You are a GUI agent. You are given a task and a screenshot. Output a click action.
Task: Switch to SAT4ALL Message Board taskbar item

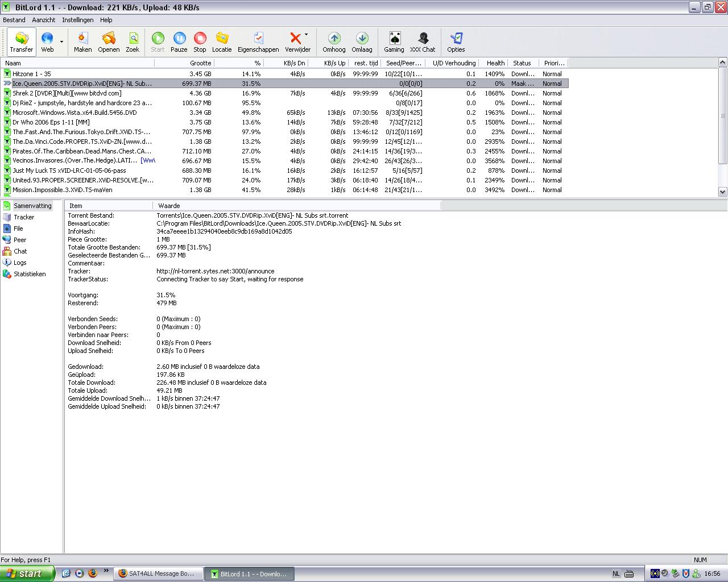tap(158, 573)
